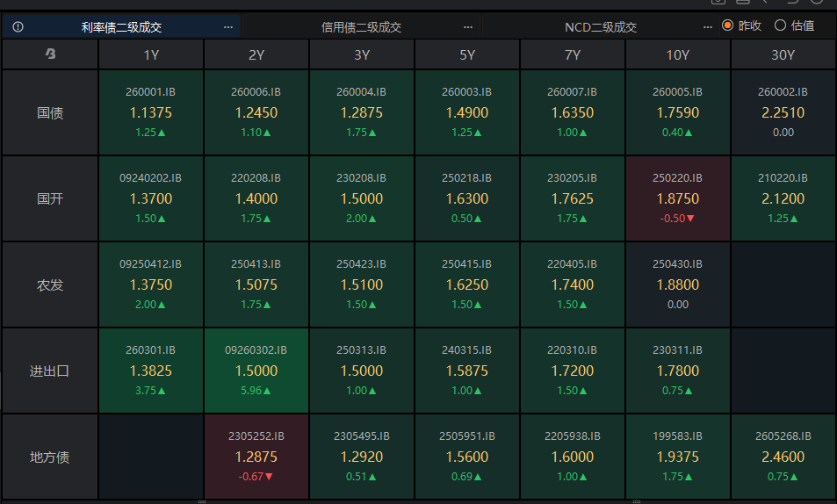
Task: Open bond cell 260007.IB
Action: tap(573, 112)
